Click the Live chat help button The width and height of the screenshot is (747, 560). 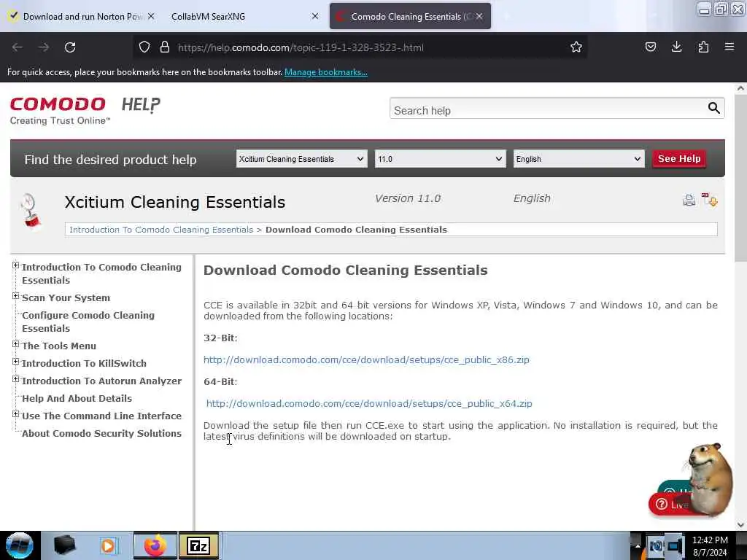coord(672,505)
